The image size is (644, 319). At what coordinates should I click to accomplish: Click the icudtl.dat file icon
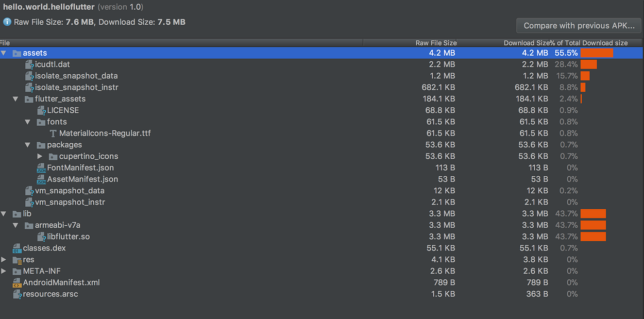coord(29,64)
